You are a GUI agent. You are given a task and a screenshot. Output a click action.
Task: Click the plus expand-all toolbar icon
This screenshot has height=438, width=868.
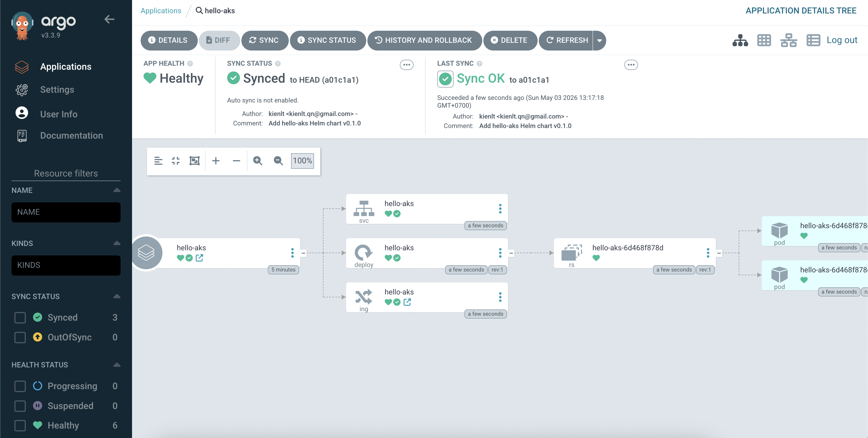point(216,161)
